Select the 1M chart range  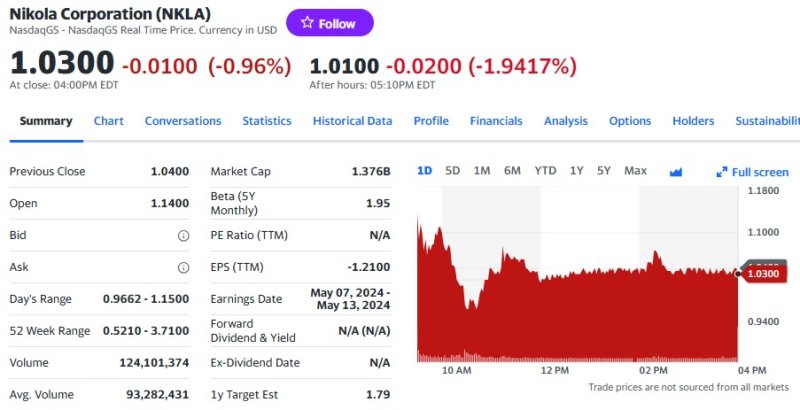[x=482, y=171]
